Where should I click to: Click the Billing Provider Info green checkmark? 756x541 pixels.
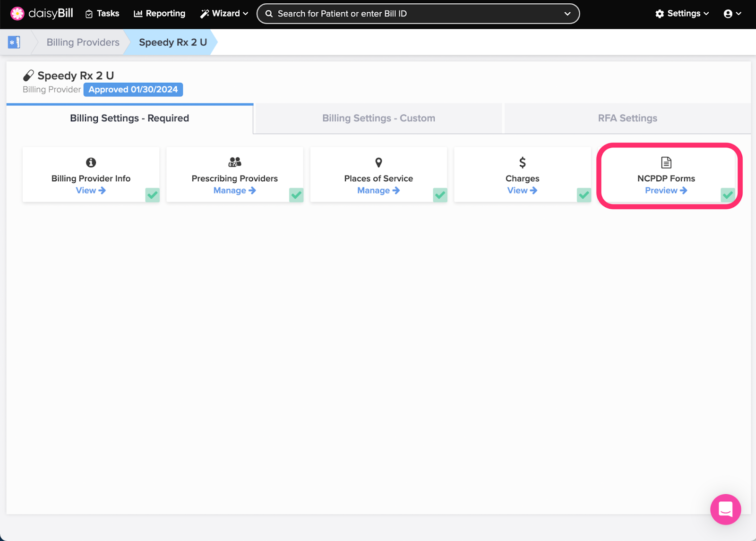[152, 194]
